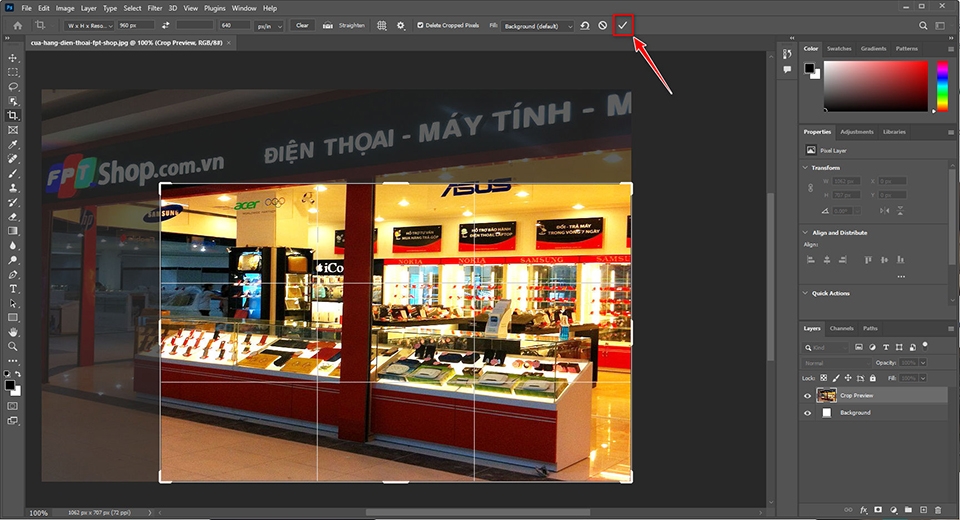Collapse the Quick Actions section
The image size is (960, 520).
(x=805, y=293)
